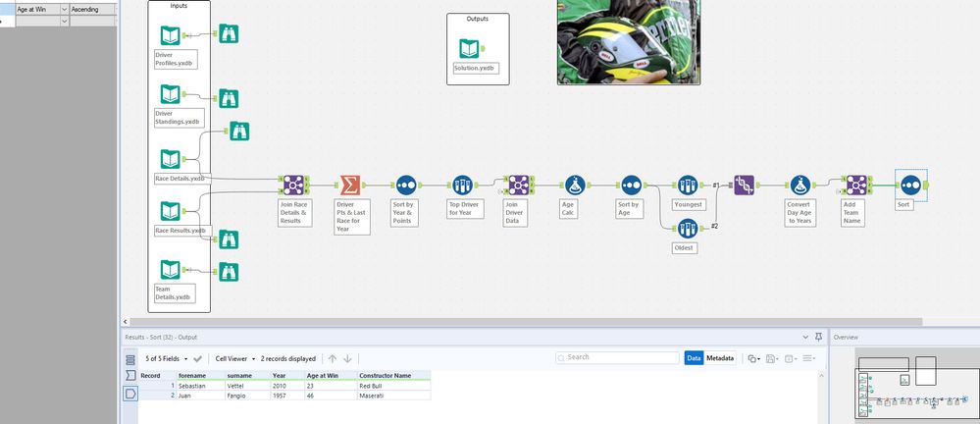This screenshot has height=424, width=980.
Task: Select the Driver Standings.yxdb input tool
Action: pos(170,94)
